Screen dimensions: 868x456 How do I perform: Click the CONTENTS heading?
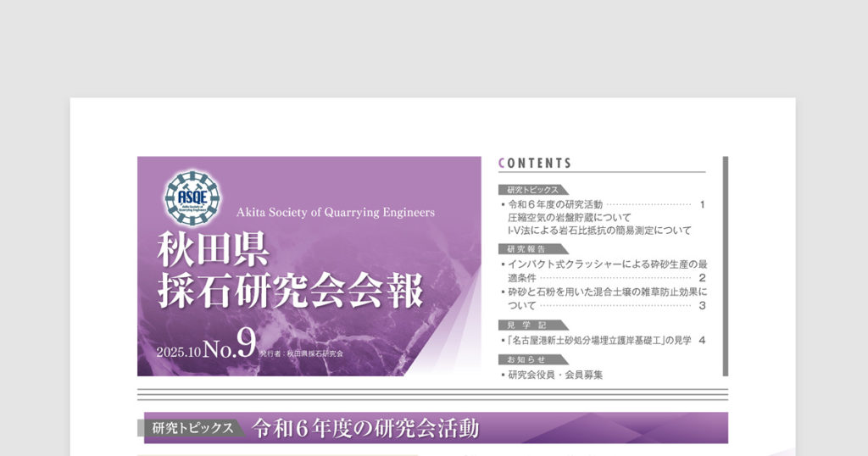[x=535, y=164]
